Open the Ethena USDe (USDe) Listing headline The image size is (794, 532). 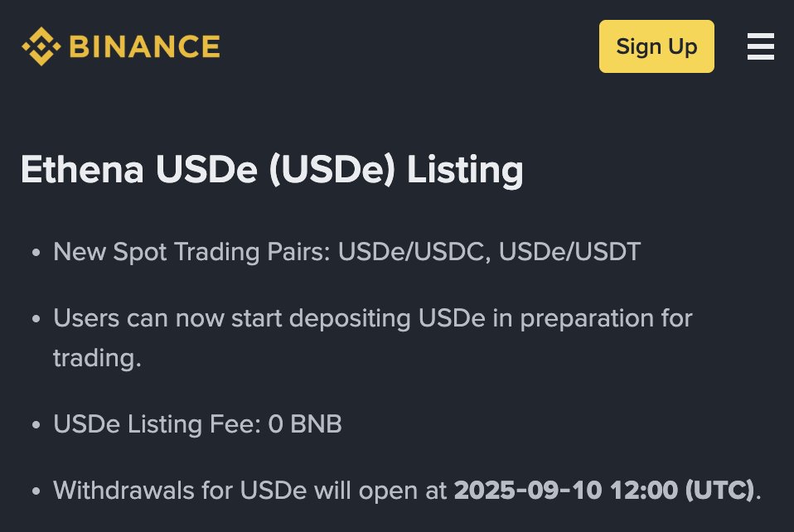pos(272,171)
